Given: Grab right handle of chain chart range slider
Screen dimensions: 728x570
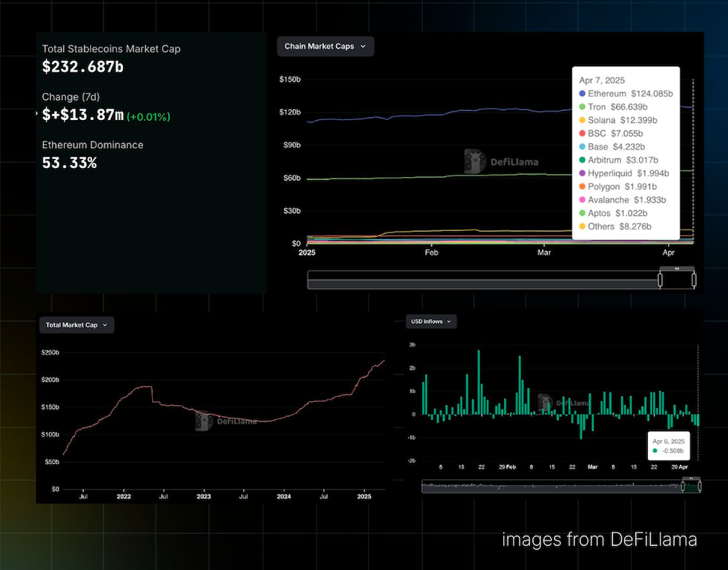Looking at the screenshot, I should (x=694, y=280).
